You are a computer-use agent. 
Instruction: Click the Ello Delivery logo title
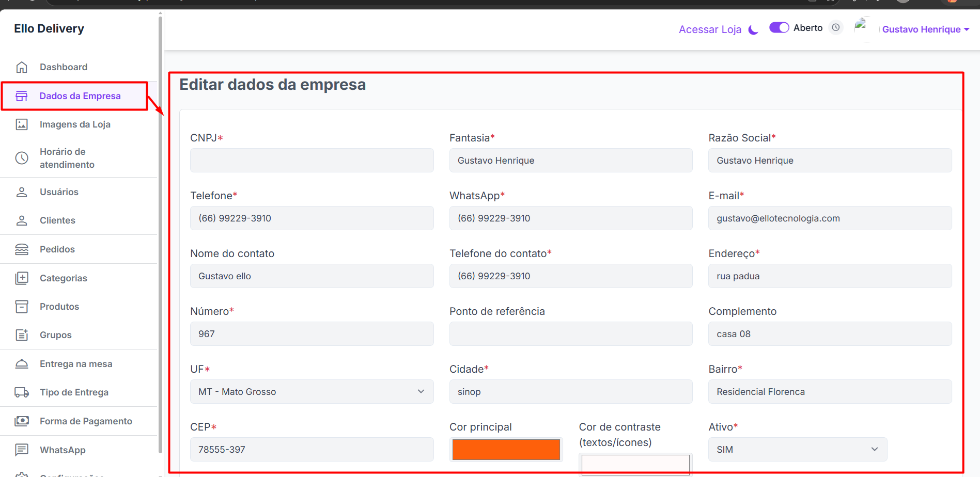(x=49, y=28)
